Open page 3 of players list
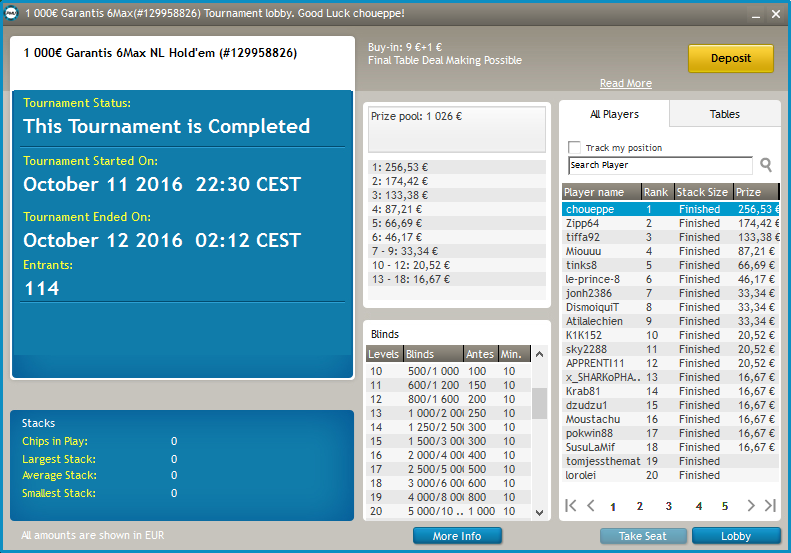791x553 pixels. [x=668, y=506]
